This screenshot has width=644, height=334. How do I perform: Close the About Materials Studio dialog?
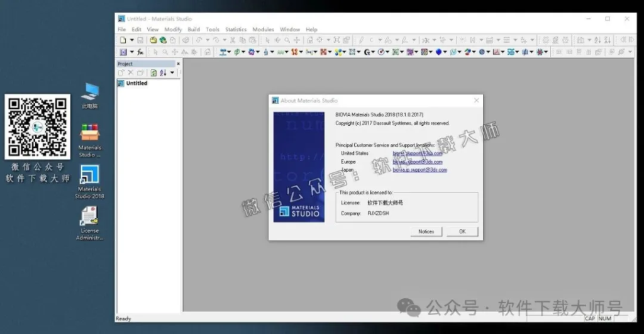(x=476, y=100)
